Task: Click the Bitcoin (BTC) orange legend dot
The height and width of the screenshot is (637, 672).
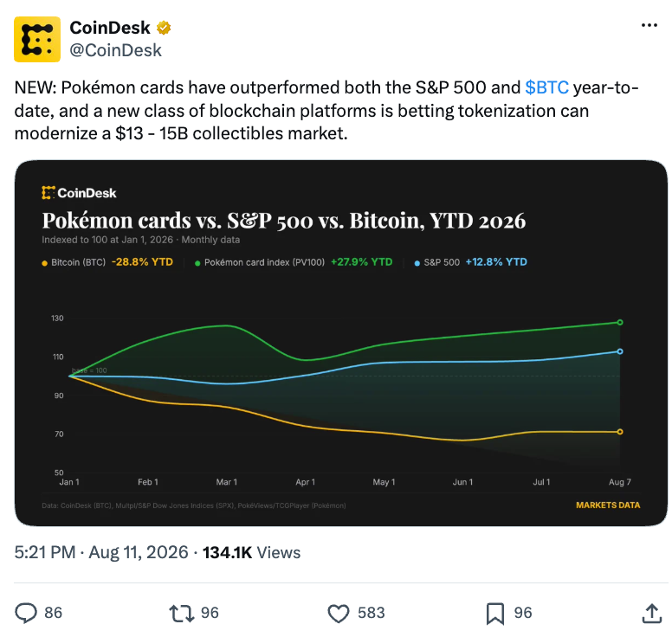Action: (x=44, y=263)
